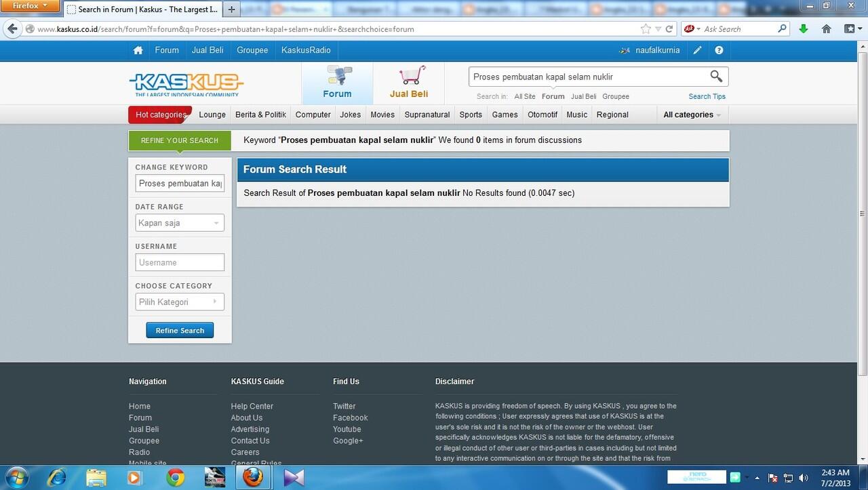Expand the All categories dropdown
The image size is (868, 490).
[x=692, y=115]
